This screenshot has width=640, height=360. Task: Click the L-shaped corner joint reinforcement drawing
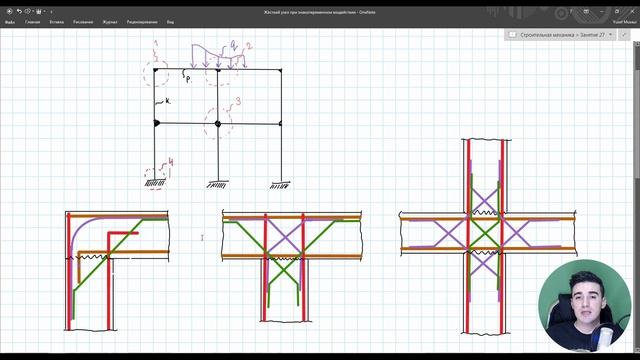point(117,271)
